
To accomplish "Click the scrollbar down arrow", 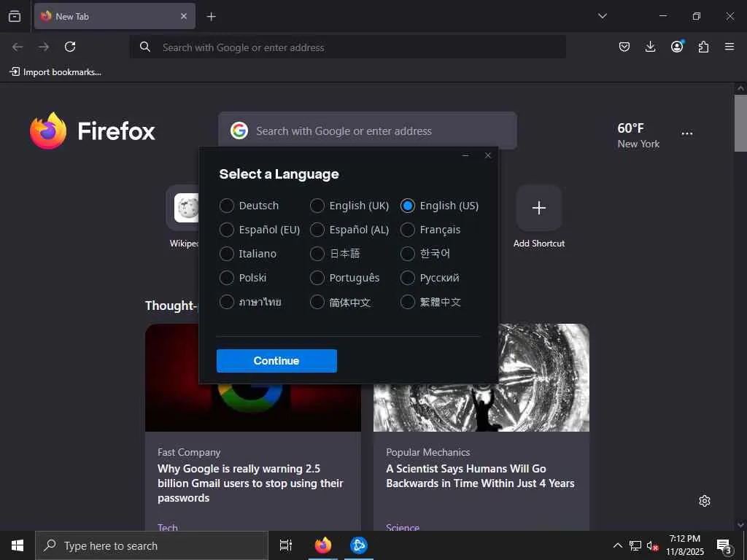I will click(740, 525).
